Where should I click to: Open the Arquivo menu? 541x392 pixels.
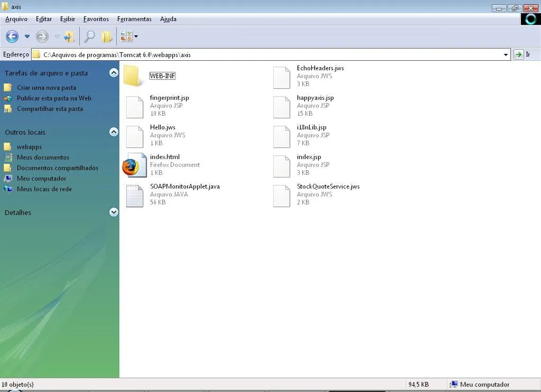pyautogui.click(x=16, y=19)
